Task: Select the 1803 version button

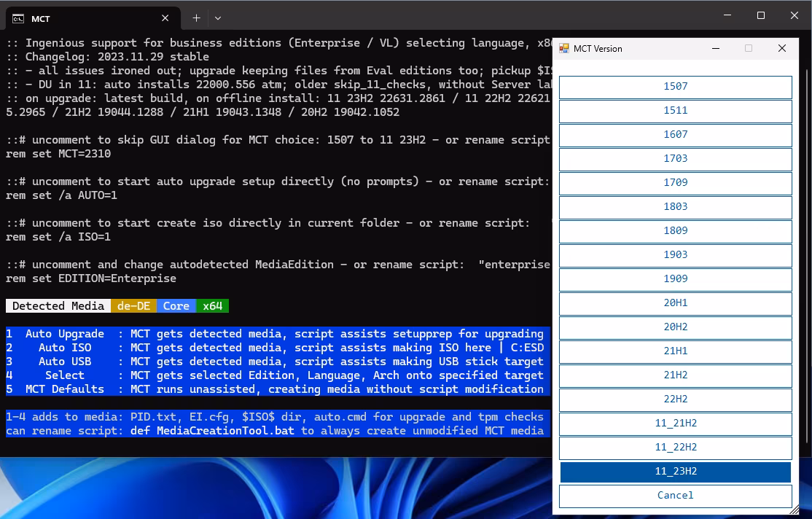Action: point(675,207)
